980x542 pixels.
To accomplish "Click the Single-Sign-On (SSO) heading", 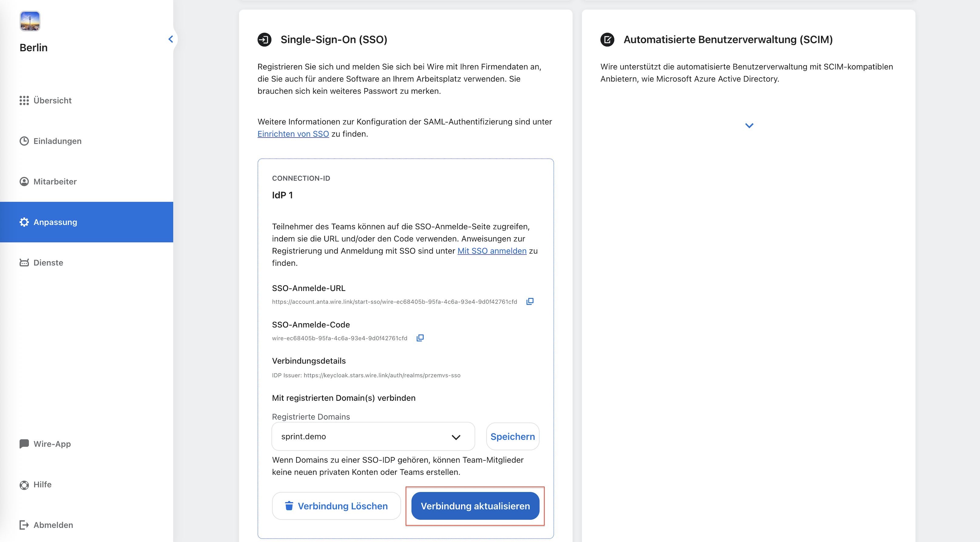I will pos(334,39).
